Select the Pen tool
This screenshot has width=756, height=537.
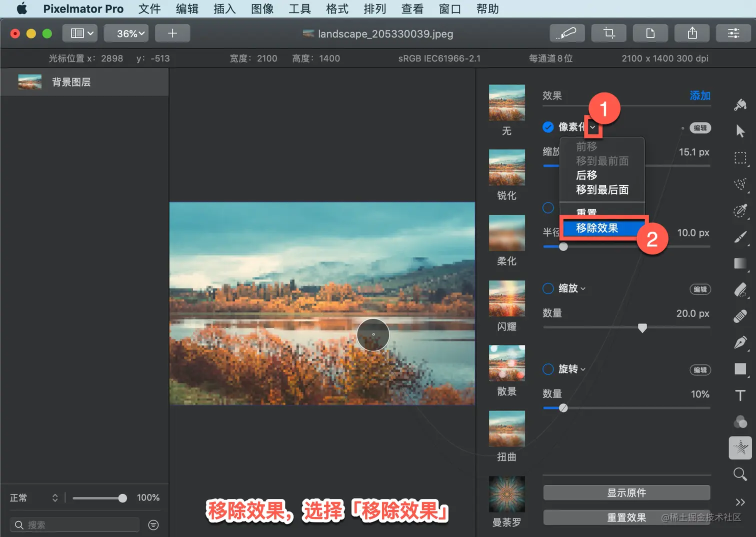click(740, 342)
